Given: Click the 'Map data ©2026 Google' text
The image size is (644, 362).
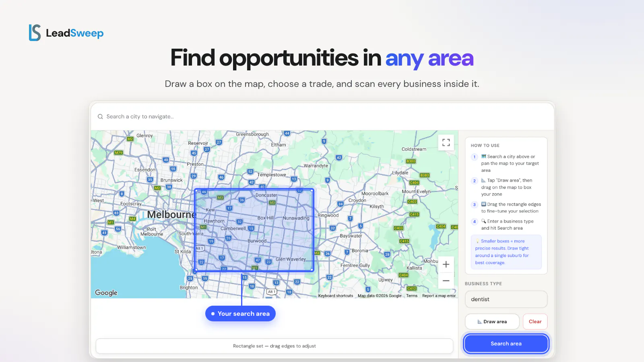Looking at the screenshot, I should tap(380, 296).
